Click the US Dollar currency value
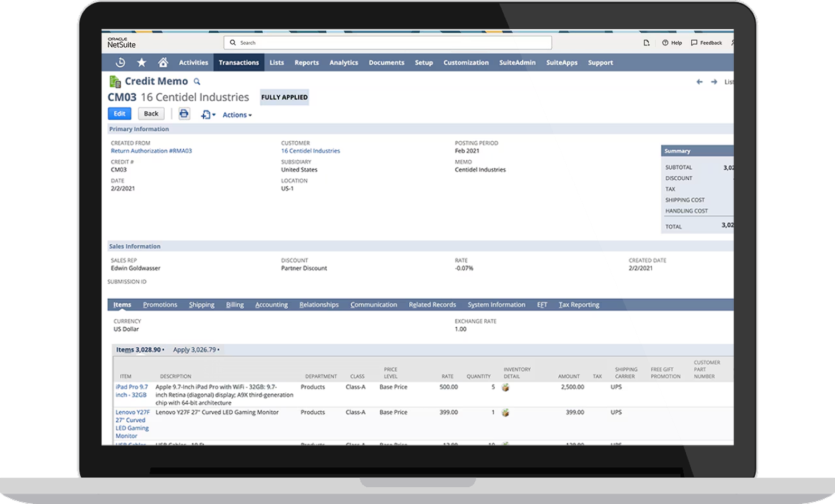The height and width of the screenshot is (504, 835). pos(126,329)
